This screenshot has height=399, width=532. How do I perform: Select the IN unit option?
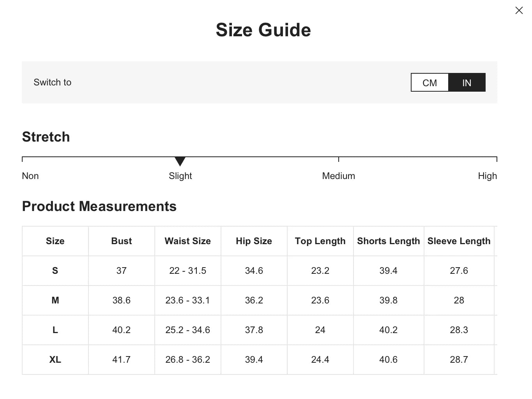point(467,83)
